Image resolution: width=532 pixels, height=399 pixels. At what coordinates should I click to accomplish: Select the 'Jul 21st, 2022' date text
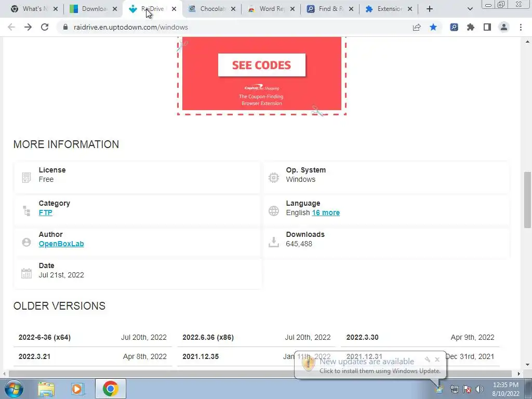61,275
